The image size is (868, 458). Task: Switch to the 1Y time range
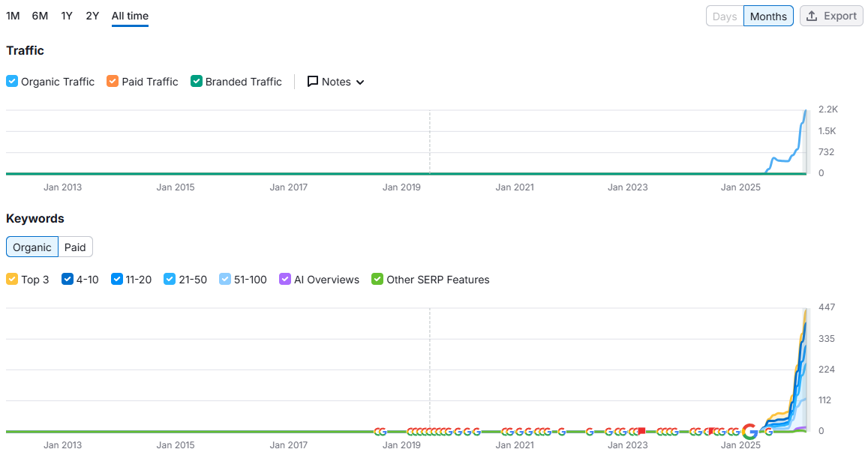coord(66,15)
